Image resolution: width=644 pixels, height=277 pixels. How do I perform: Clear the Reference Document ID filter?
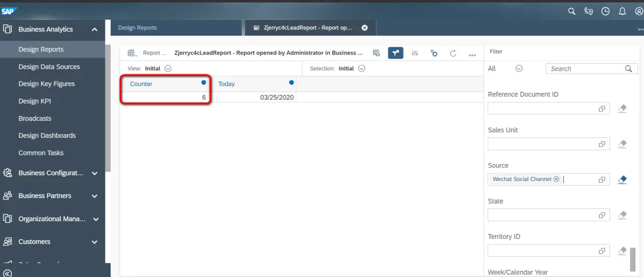pos(622,109)
